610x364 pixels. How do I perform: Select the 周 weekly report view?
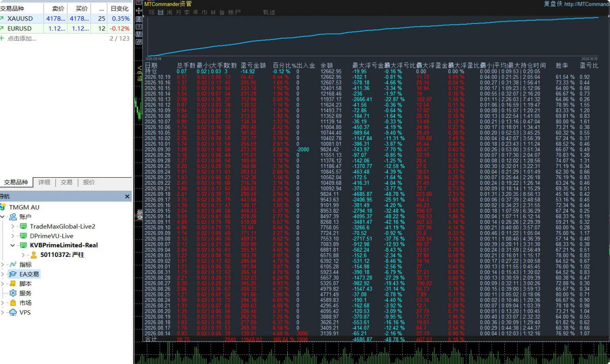[169, 12]
